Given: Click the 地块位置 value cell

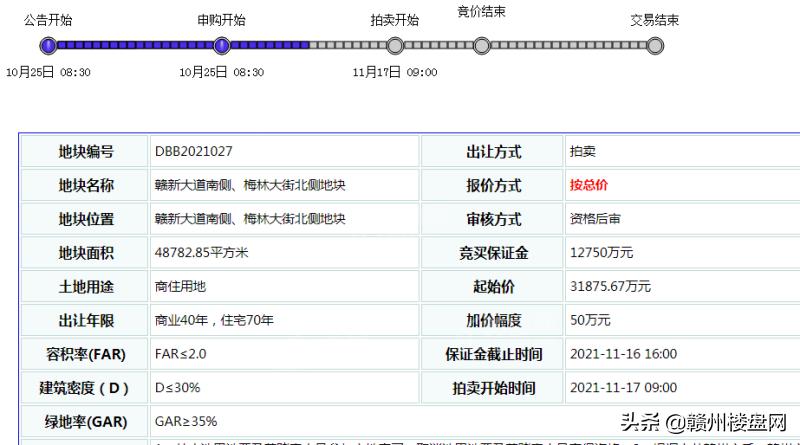Looking at the screenshot, I should [x=284, y=219].
